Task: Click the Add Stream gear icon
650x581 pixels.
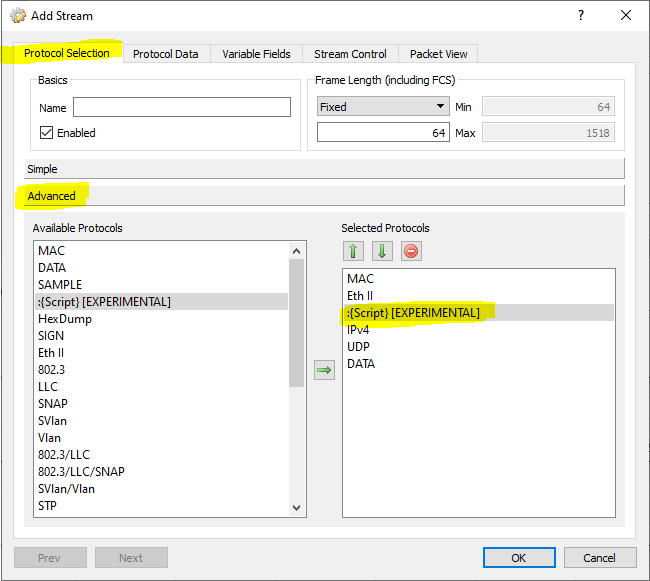Action: pos(17,16)
